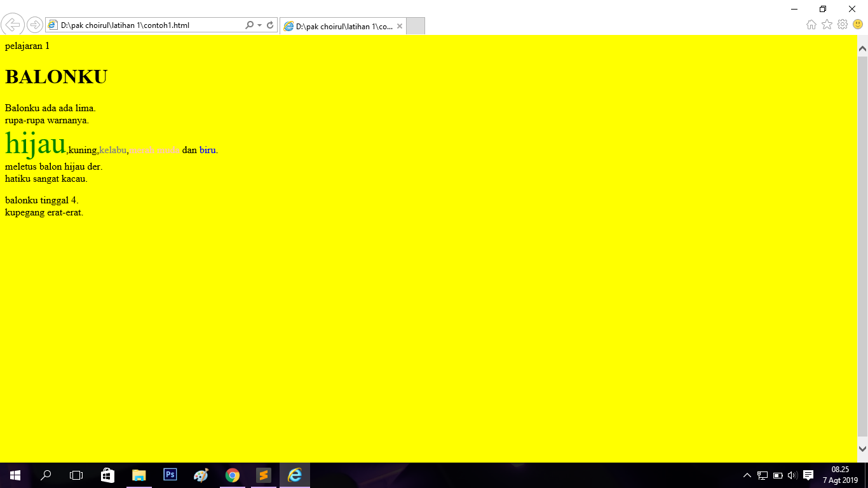The image size is (868, 488).
Task: Open Google Chrome from the taskbar
Action: (x=233, y=475)
